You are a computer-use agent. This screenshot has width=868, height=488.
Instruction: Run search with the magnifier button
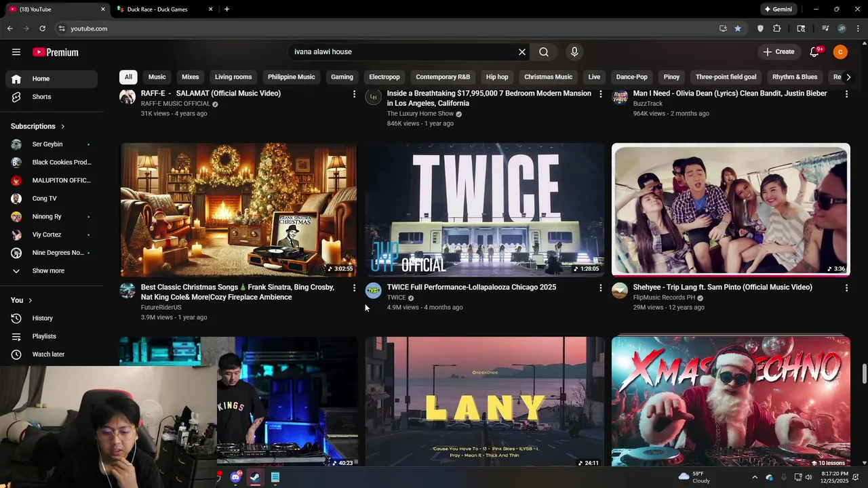(x=544, y=52)
